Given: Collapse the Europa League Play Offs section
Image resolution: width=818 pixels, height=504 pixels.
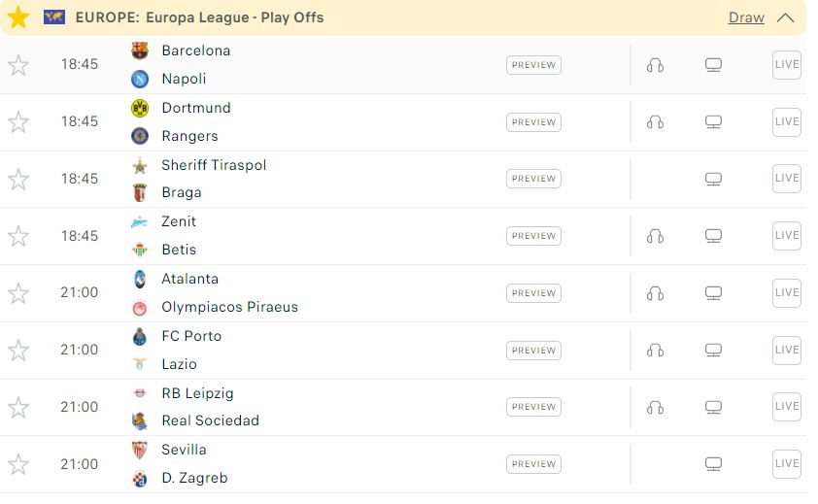Looking at the screenshot, I should point(785,17).
